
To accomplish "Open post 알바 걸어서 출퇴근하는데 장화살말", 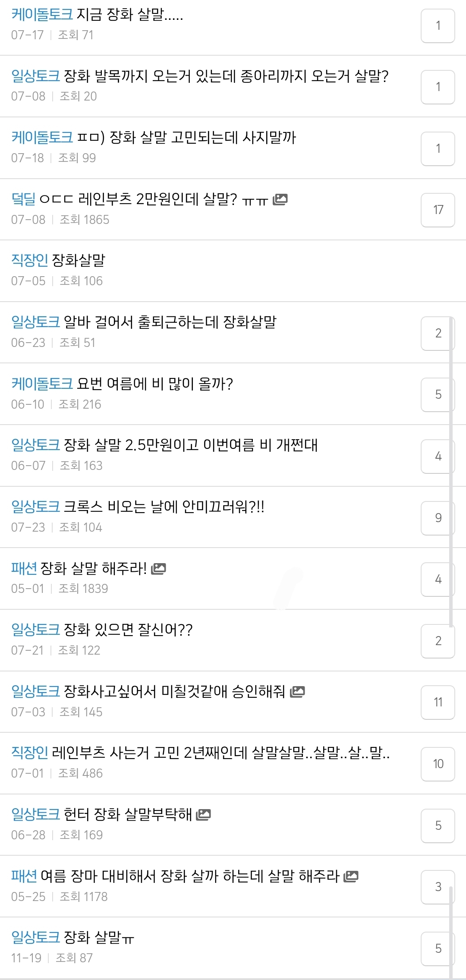I will (170, 322).
